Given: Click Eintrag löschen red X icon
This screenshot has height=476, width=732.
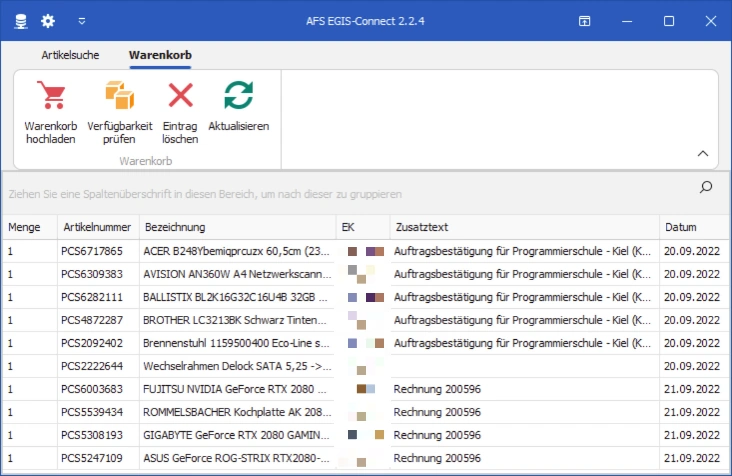Looking at the screenshot, I should 180,95.
